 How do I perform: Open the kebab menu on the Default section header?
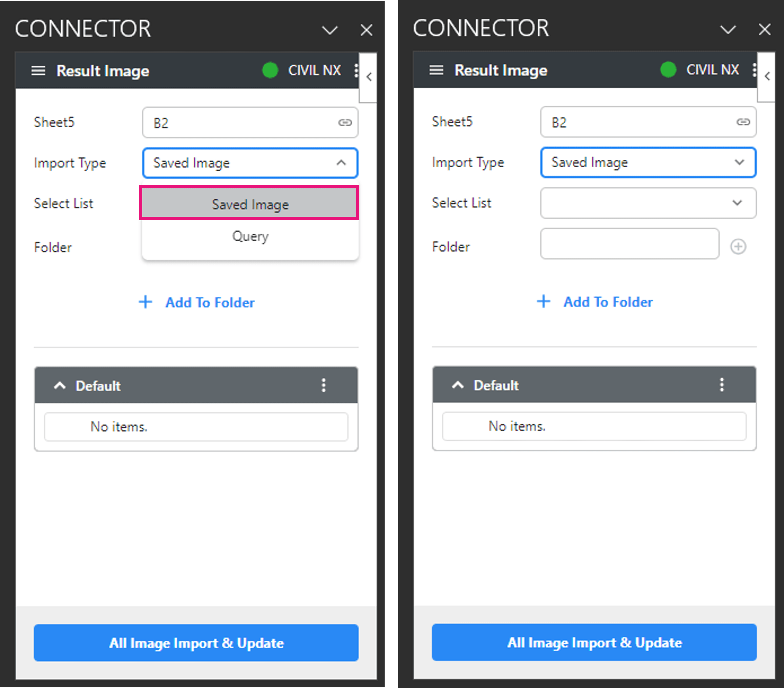(x=324, y=386)
